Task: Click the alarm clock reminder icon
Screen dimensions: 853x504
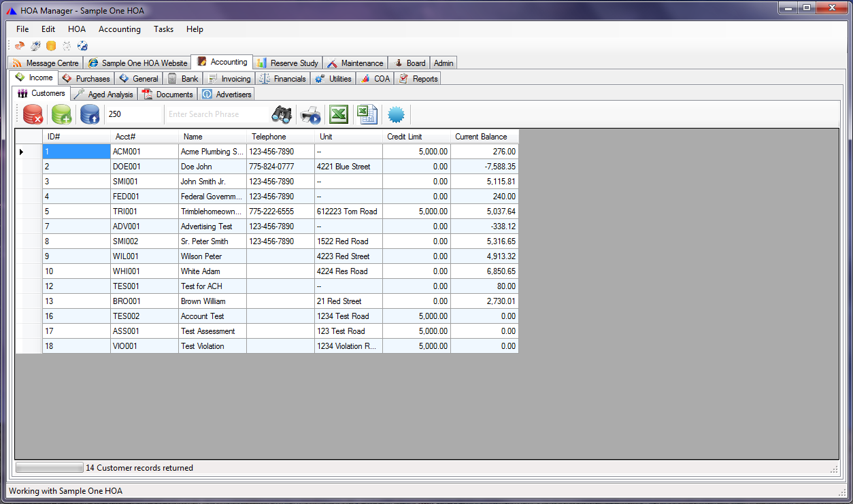Action: 67,46
